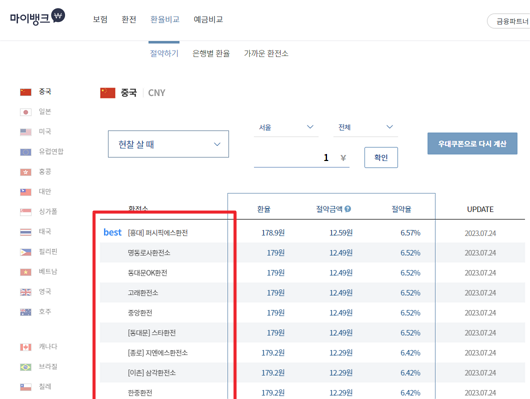Switch to the 가까운 환전소 tab
530x399 pixels.
266,53
